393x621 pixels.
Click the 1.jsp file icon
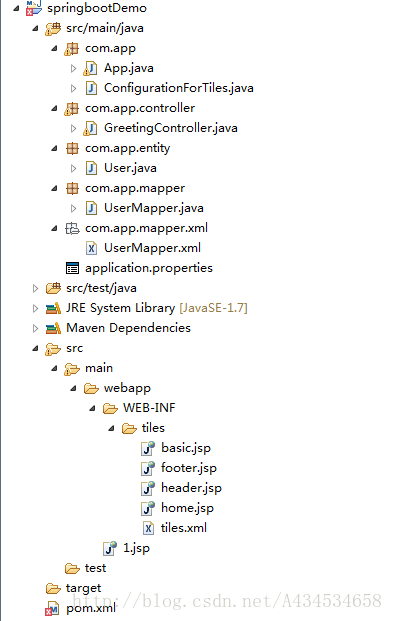tap(110, 548)
